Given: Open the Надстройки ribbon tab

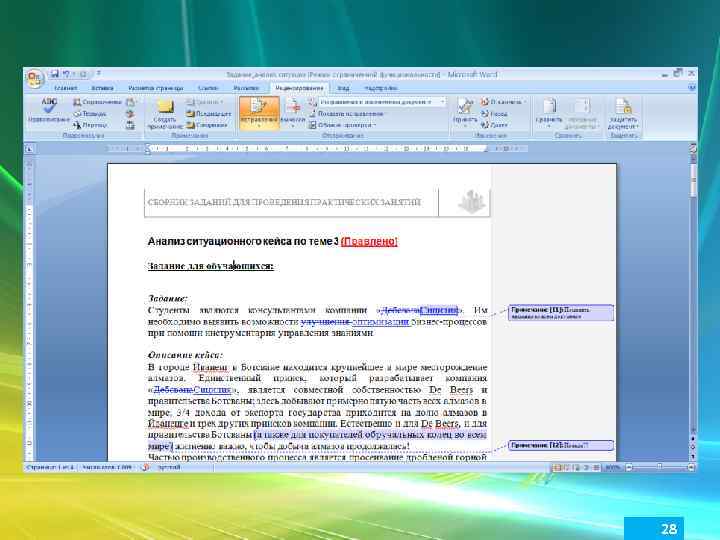Looking at the screenshot, I should click(x=381, y=88).
